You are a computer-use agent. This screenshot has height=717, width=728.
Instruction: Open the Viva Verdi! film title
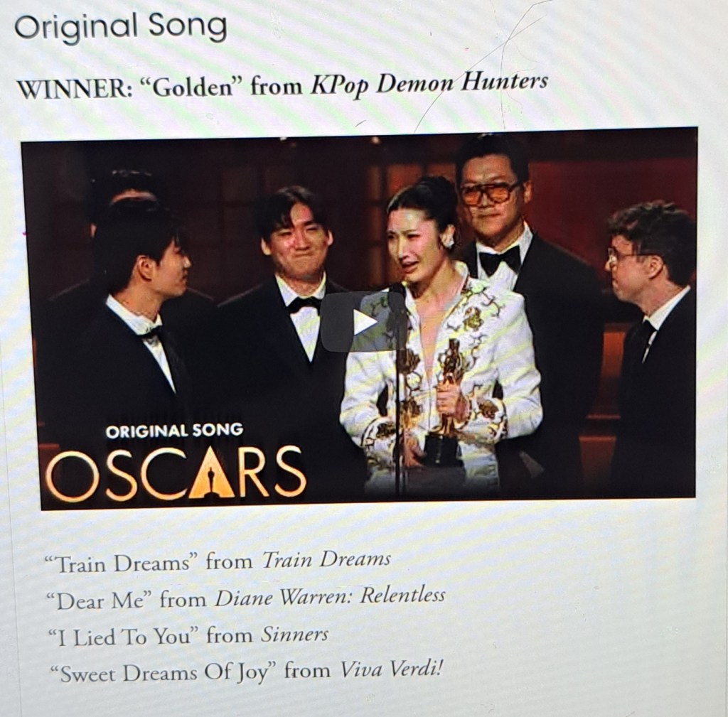coord(390,669)
